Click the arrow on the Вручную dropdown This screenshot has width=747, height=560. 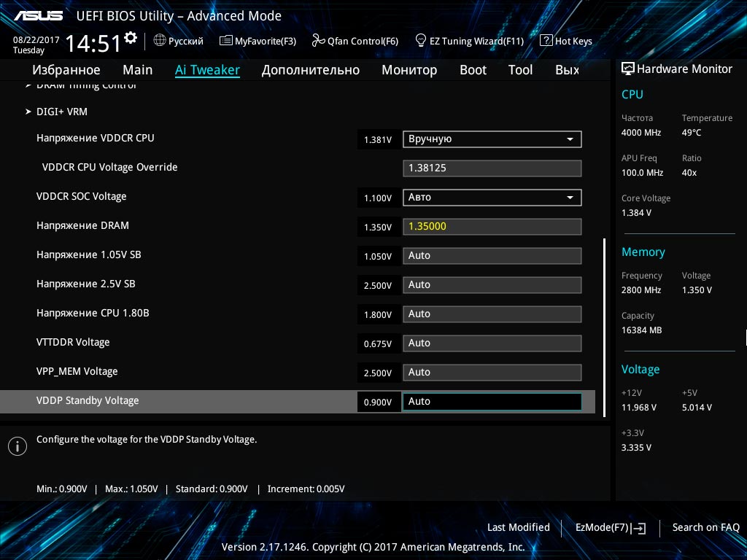570,139
